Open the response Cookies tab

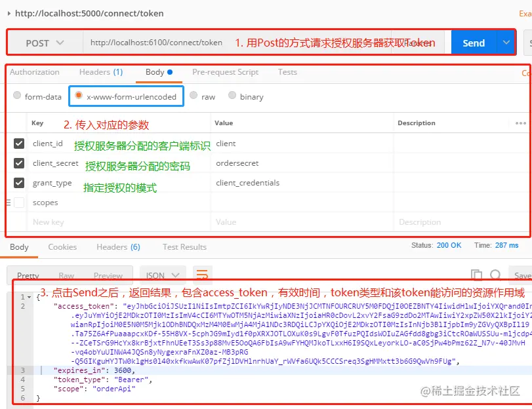click(x=62, y=247)
